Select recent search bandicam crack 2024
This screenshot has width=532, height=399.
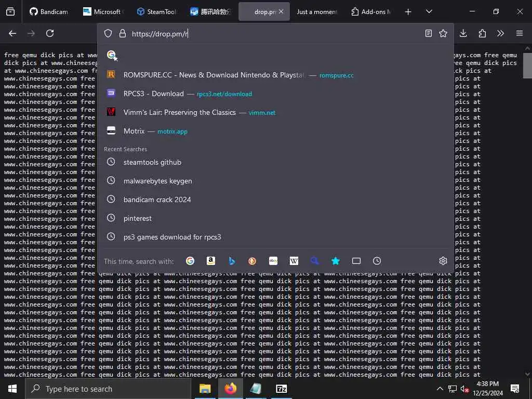275,199
